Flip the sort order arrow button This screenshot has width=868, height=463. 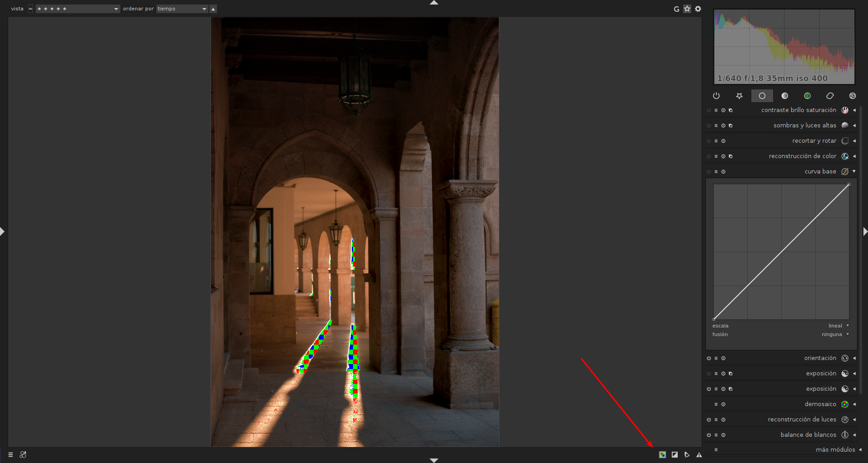pyautogui.click(x=213, y=9)
